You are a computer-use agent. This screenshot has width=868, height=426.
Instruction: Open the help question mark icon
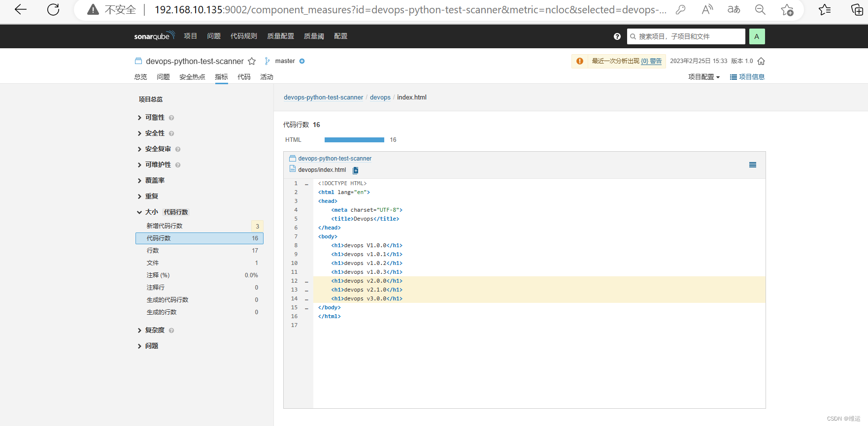(617, 36)
